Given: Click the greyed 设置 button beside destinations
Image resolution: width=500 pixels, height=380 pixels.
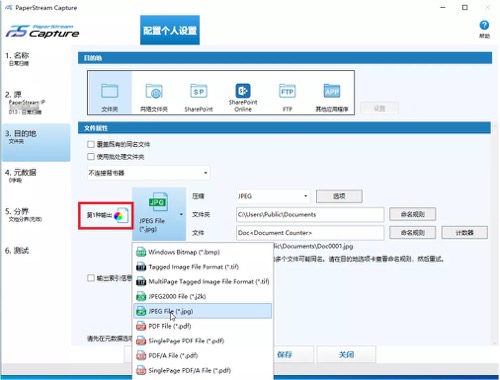Looking at the screenshot, I should coord(379,108).
